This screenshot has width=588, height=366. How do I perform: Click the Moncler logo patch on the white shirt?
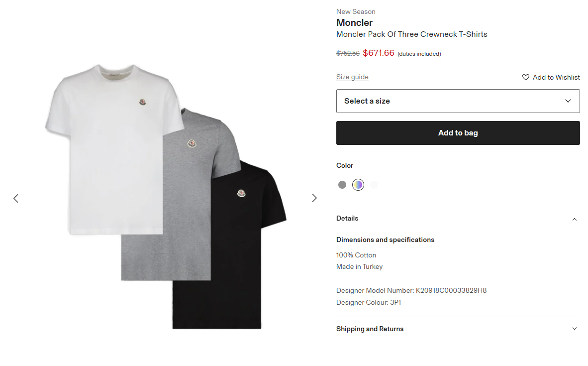(x=143, y=103)
